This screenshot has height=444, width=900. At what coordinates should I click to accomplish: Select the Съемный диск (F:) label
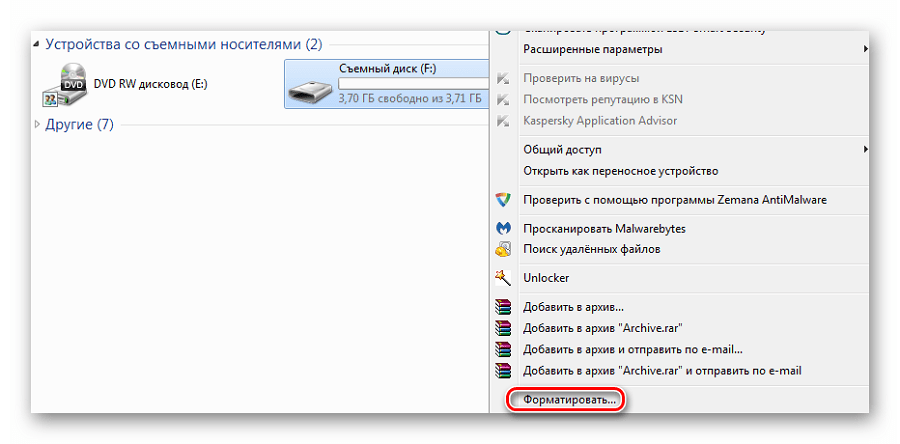(387, 68)
